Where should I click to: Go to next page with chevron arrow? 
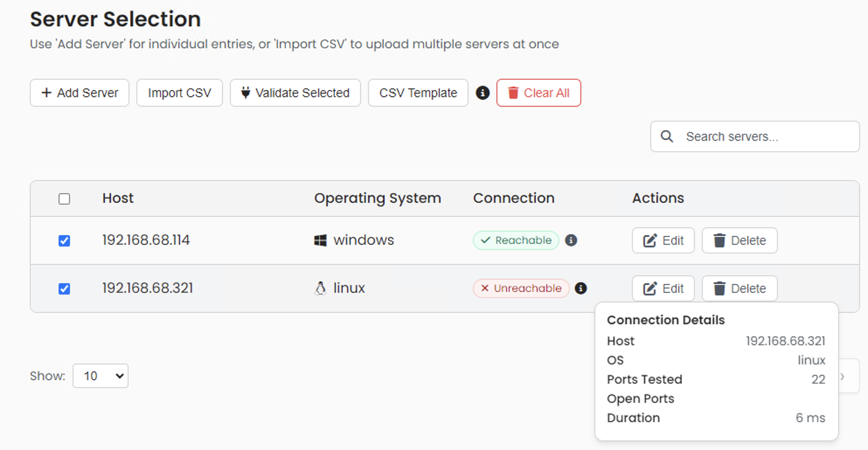[843, 376]
